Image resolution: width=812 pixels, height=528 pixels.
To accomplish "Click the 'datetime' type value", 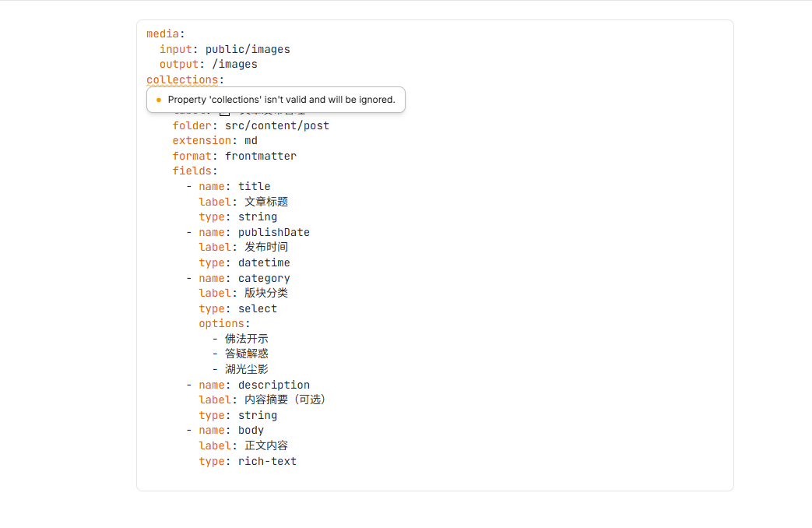I will [x=264, y=262].
